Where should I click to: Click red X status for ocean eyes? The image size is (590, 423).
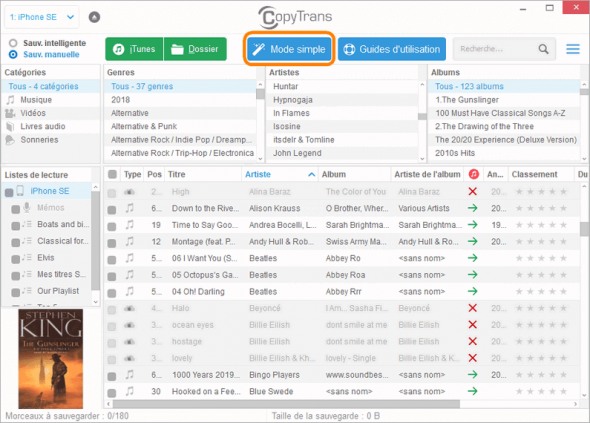[x=473, y=324]
